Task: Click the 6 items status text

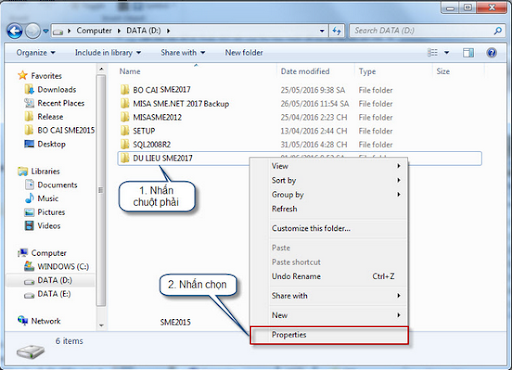Action: point(69,341)
